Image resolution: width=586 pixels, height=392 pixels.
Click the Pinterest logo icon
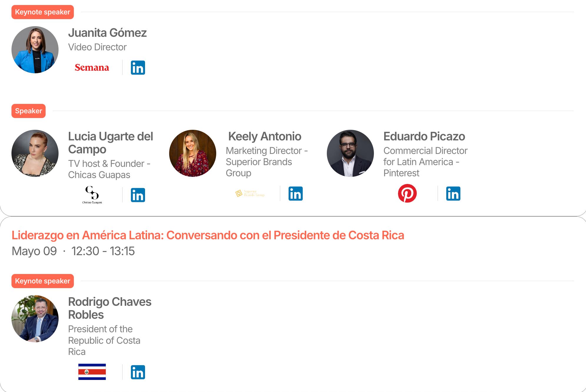click(407, 193)
